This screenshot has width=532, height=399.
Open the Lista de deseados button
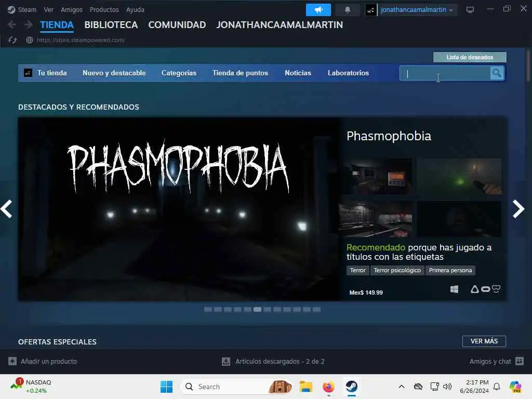(470, 57)
